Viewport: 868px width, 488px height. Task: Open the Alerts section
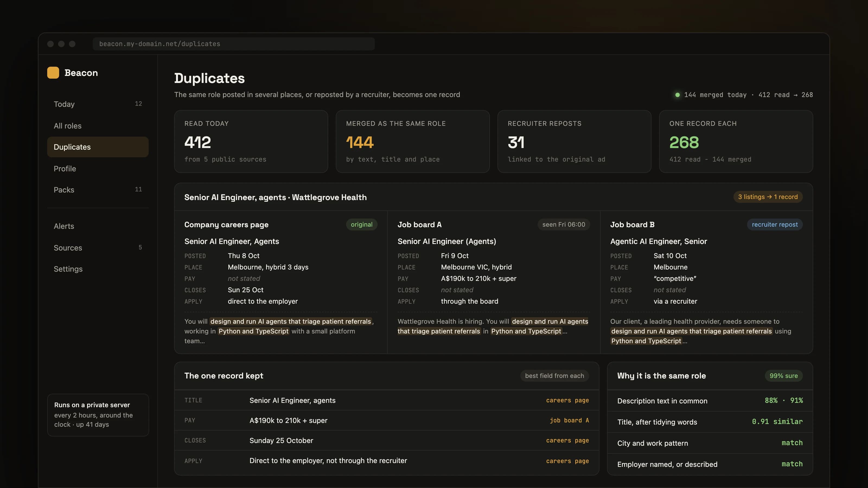coord(98,226)
